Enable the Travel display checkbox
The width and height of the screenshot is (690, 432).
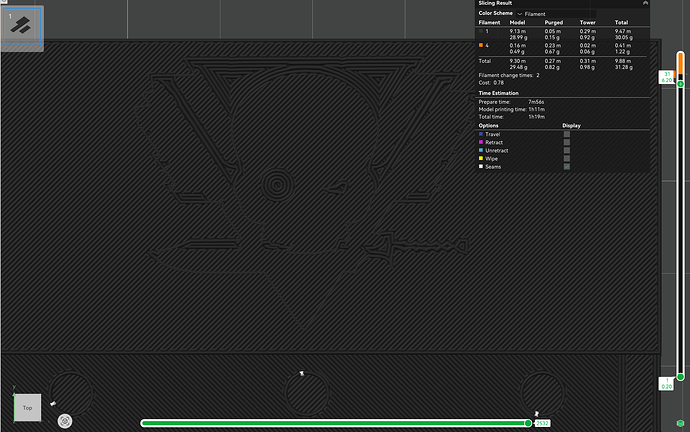click(567, 134)
